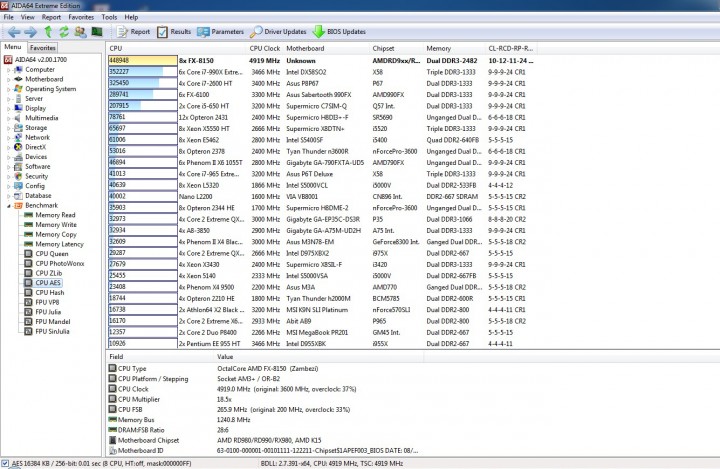Select the Config tree item
The image size is (720, 469).
coord(35,186)
